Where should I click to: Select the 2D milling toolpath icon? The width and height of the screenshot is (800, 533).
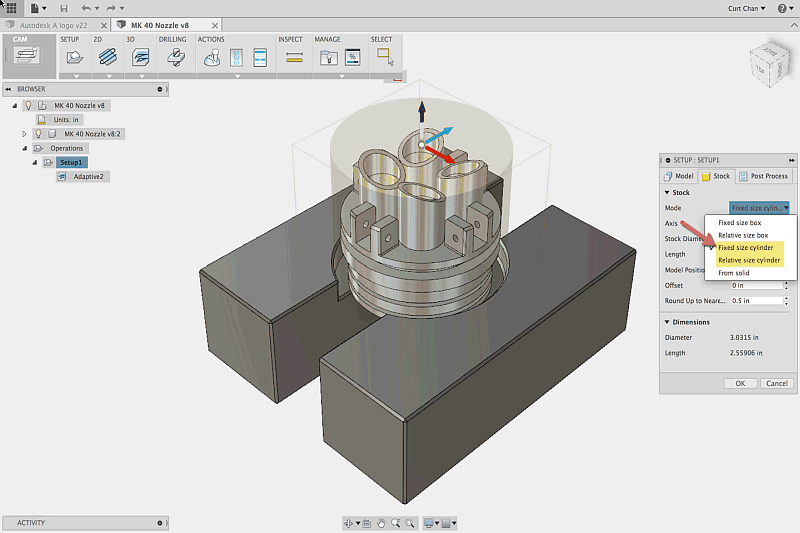tap(108, 57)
